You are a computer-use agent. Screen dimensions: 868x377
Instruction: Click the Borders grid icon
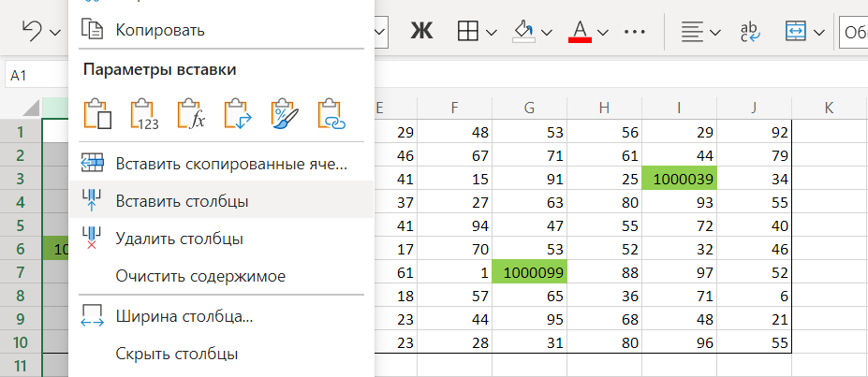coord(467,31)
